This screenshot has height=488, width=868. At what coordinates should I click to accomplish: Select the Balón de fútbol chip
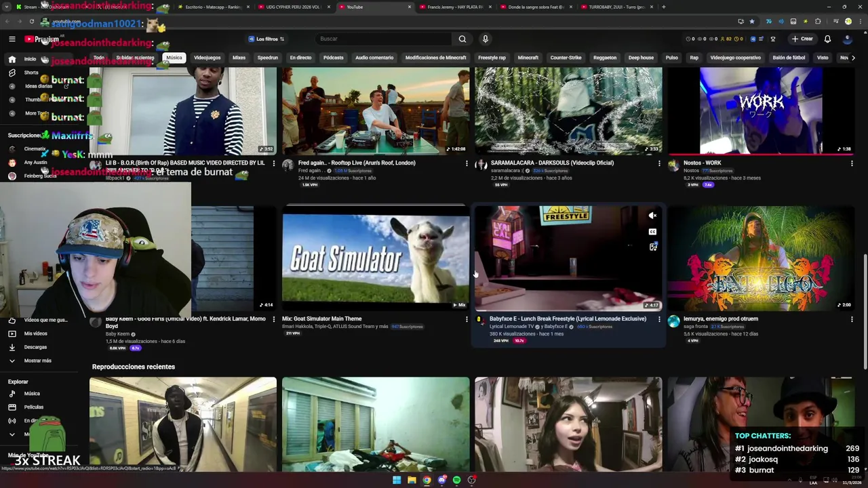click(x=789, y=58)
